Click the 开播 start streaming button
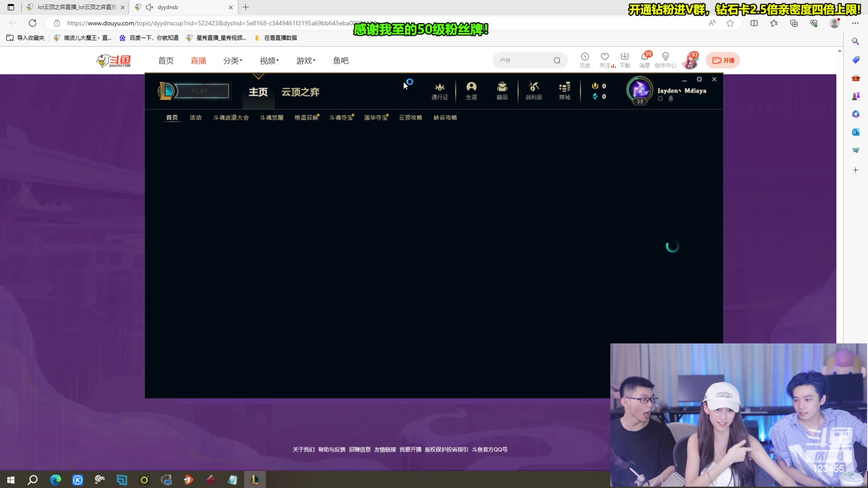 tap(723, 60)
